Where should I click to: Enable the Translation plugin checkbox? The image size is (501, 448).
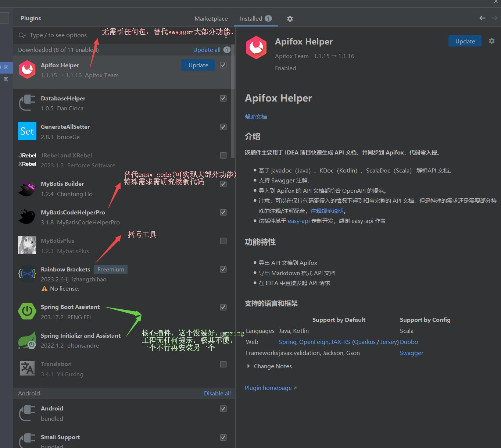click(223, 364)
